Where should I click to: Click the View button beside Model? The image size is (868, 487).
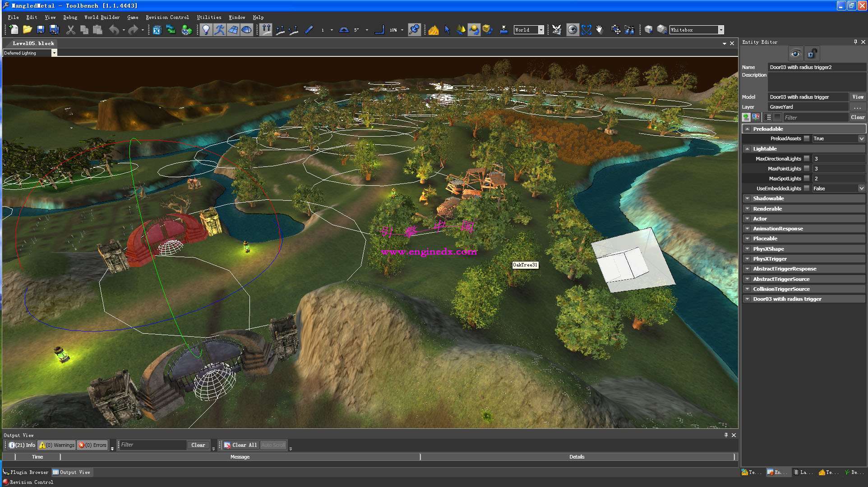[858, 97]
